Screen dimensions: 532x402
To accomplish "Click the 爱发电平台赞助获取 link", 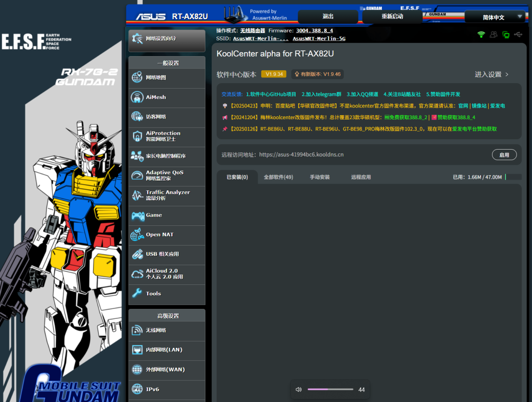I will tap(474, 129).
